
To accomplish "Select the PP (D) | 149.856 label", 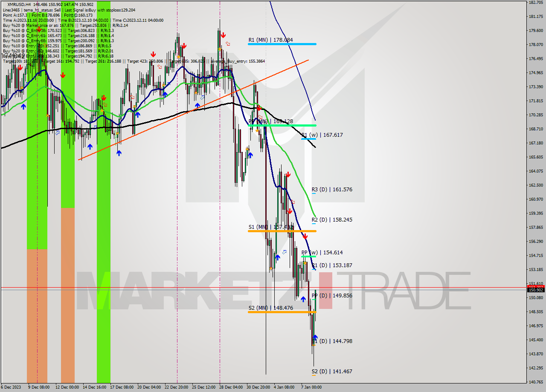I will tap(332, 295).
